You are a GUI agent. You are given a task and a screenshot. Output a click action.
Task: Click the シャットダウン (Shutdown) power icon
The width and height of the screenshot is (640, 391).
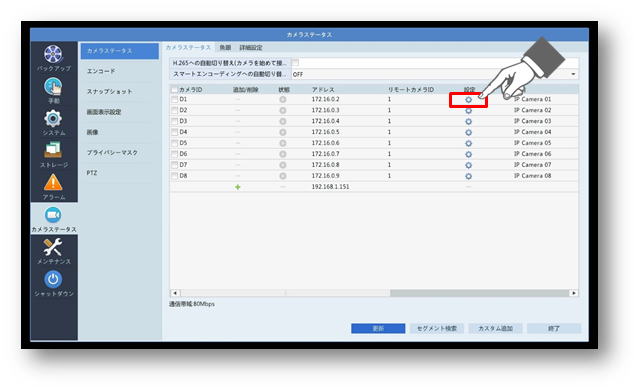(x=53, y=279)
